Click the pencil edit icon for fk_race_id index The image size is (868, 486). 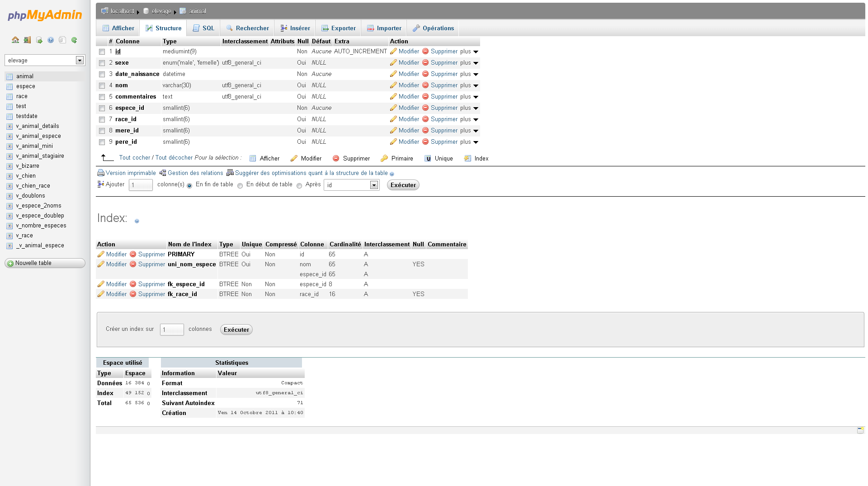coord(101,294)
